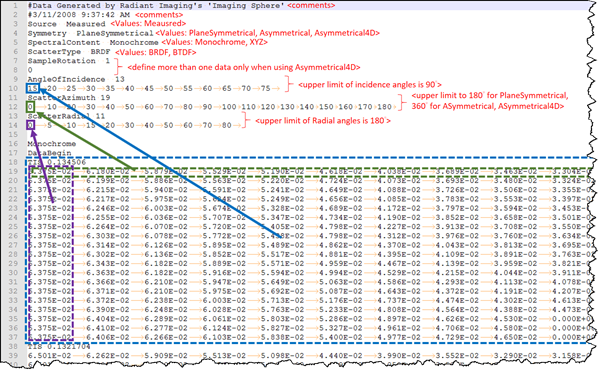Click data value 5.063E-02 on line 31
The height and width of the screenshot is (371, 600).
click(341, 282)
